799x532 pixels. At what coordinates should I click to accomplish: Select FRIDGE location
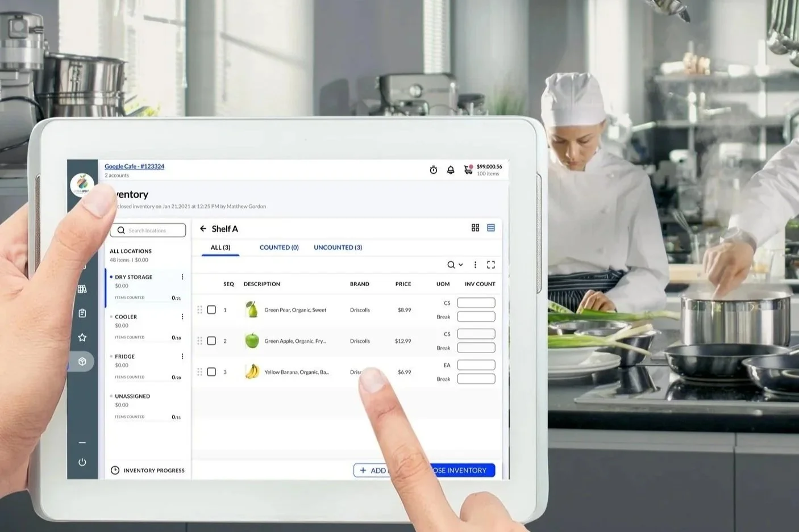pos(147,366)
